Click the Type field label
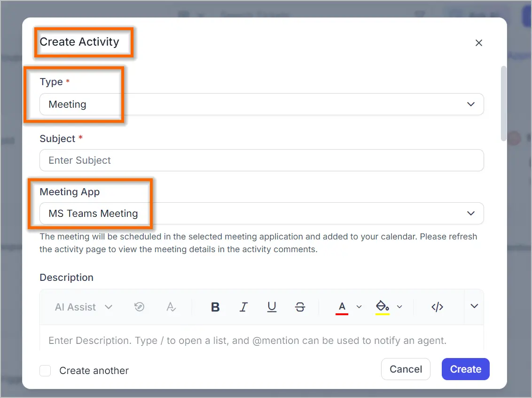 [51, 82]
